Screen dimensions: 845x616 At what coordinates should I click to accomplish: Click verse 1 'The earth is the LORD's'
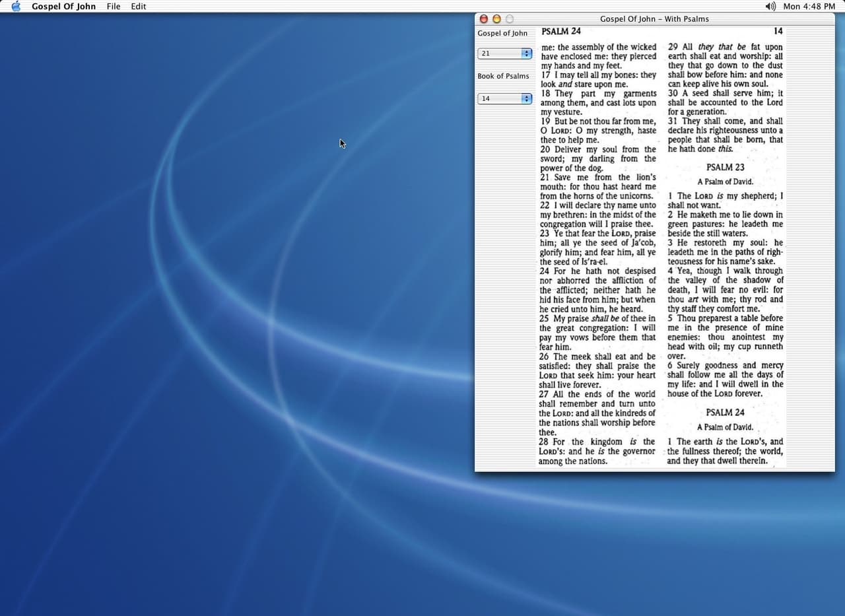[x=725, y=452]
